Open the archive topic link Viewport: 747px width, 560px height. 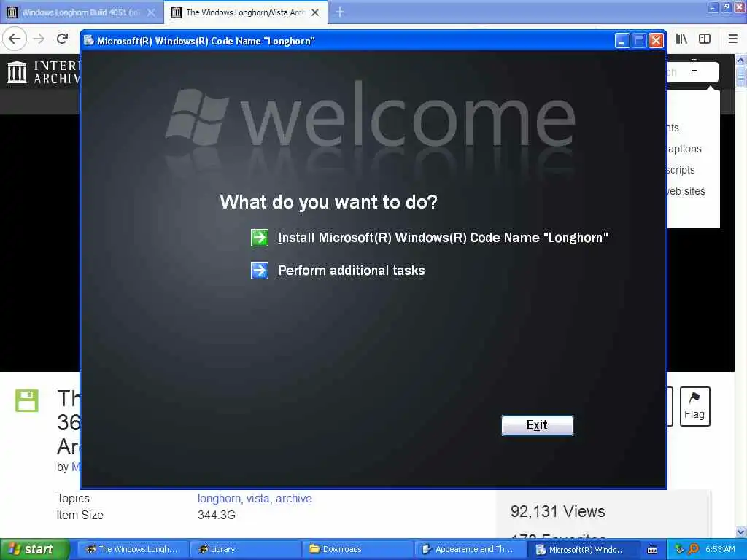click(x=294, y=499)
